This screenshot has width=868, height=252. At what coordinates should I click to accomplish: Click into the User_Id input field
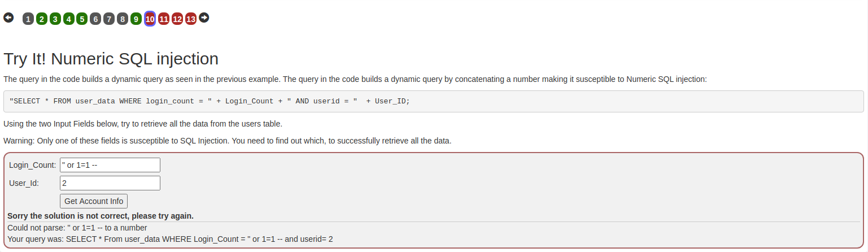[110, 183]
